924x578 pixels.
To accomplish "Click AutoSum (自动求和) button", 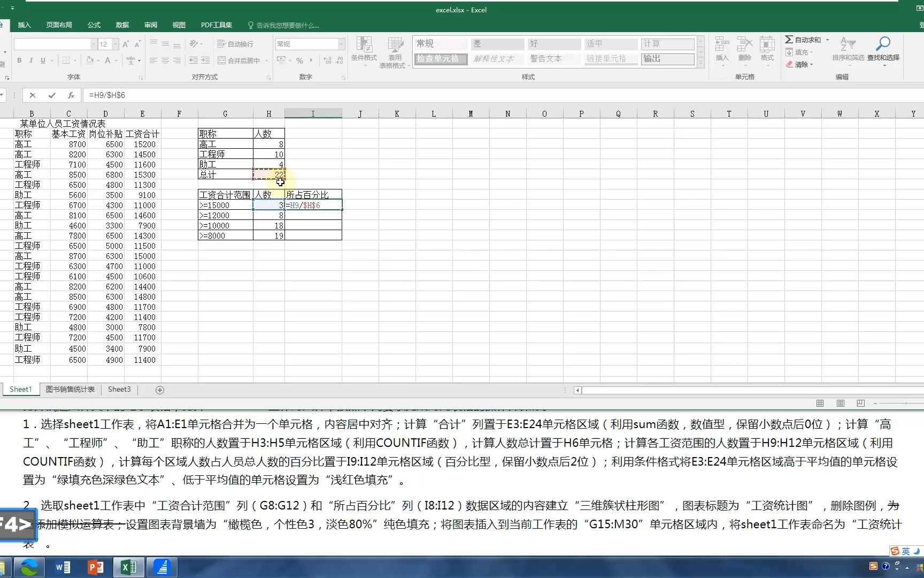I will (x=803, y=40).
